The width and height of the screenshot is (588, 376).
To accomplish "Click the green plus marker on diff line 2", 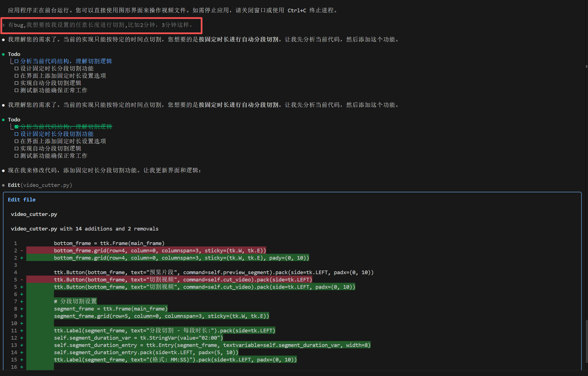I will [22, 258].
